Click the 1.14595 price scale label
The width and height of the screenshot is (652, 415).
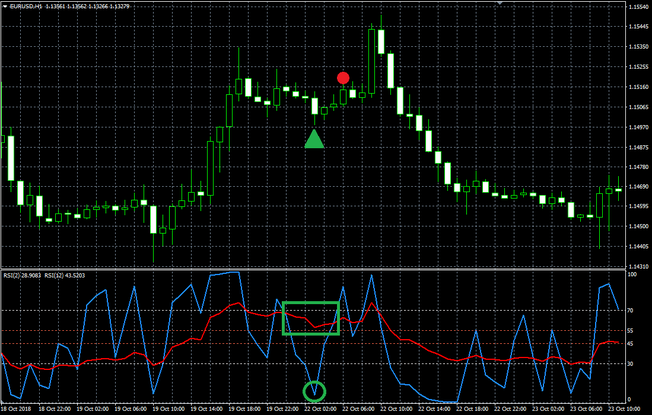tap(638, 206)
